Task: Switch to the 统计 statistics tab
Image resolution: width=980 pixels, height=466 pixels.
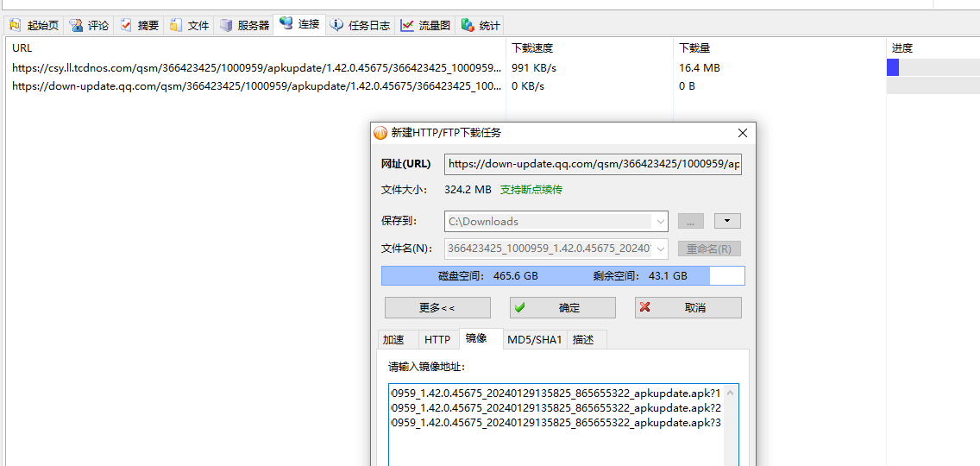Action: (481, 25)
